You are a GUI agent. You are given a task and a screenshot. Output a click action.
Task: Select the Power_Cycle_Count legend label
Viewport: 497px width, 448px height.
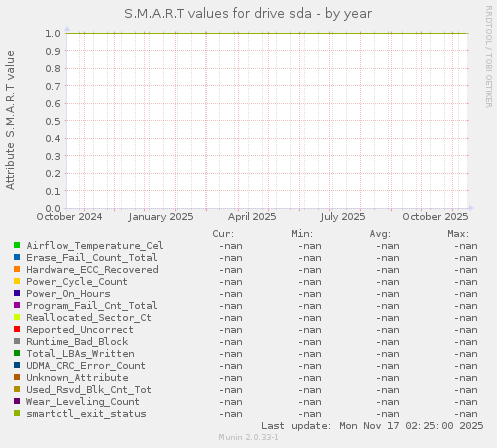[77, 282]
